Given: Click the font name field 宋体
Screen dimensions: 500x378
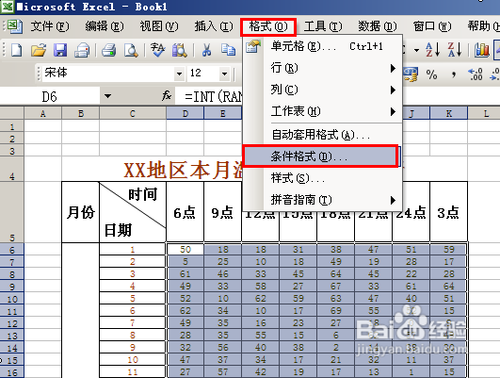Looking at the screenshot, I should [108, 73].
